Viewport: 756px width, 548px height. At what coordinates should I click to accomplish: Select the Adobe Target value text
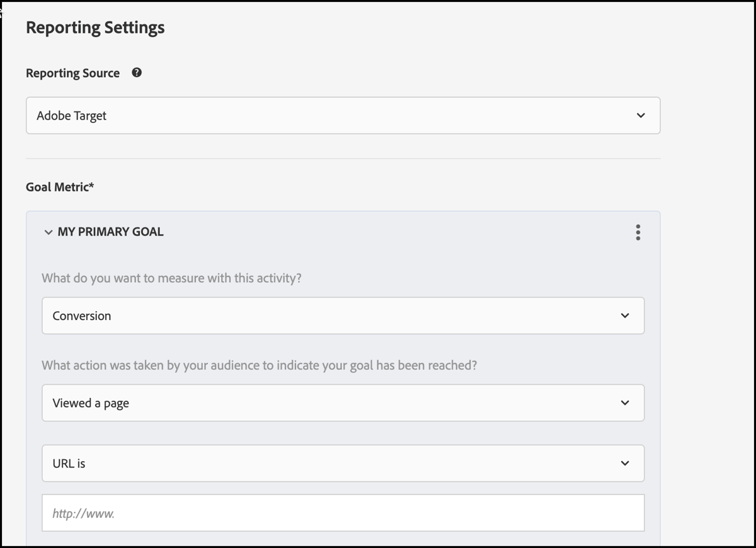coord(72,115)
